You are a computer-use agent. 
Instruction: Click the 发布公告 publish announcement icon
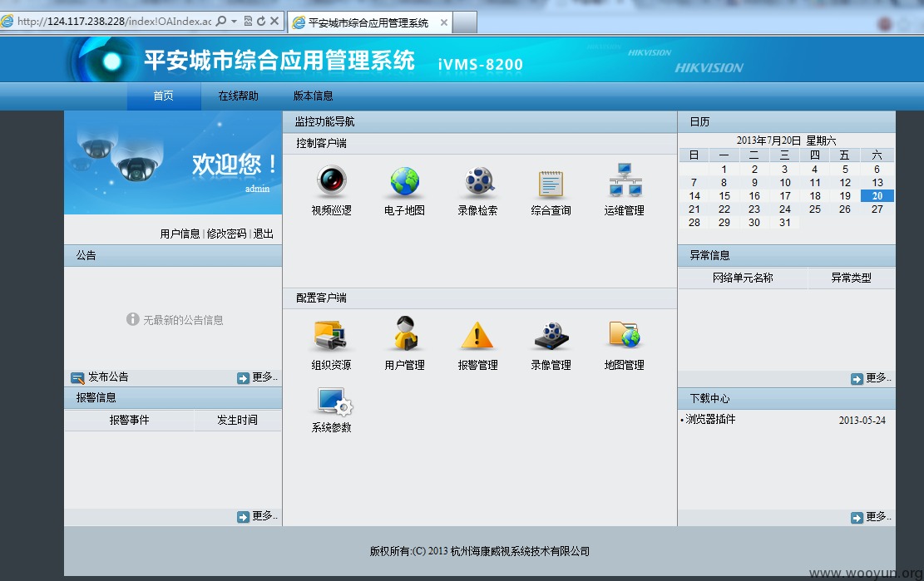[77, 378]
